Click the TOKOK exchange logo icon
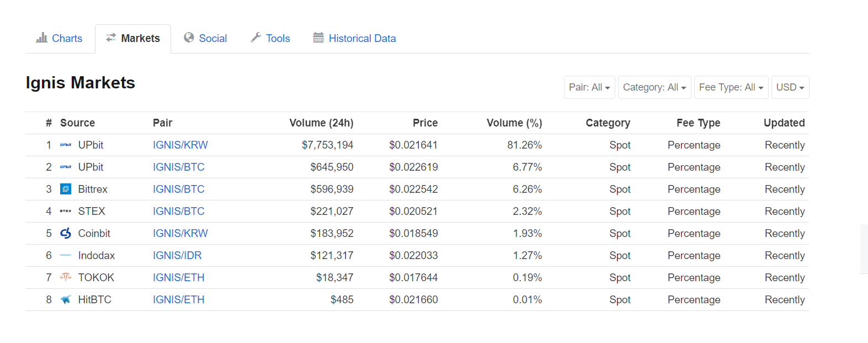Viewport: 868px width, 343px height. [x=66, y=277]
